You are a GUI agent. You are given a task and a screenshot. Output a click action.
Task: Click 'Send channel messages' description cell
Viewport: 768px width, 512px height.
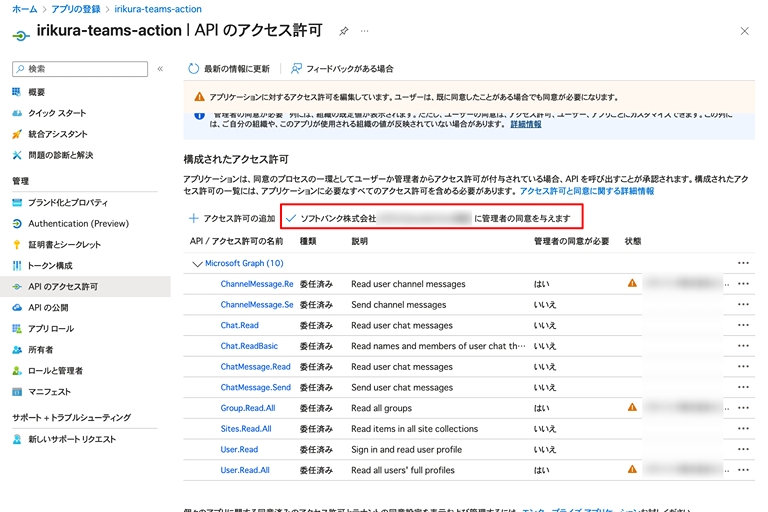point(399,304)
